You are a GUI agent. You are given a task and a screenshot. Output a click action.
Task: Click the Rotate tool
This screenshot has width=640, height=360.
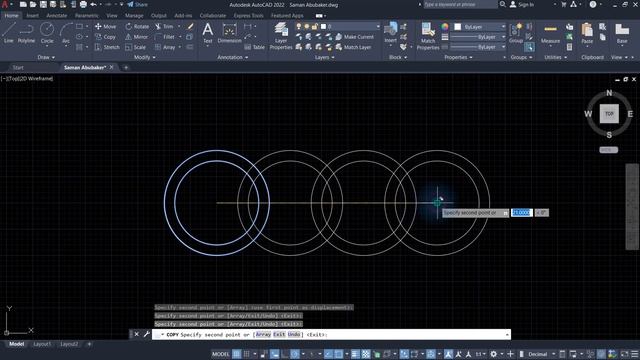pos(137,27)
